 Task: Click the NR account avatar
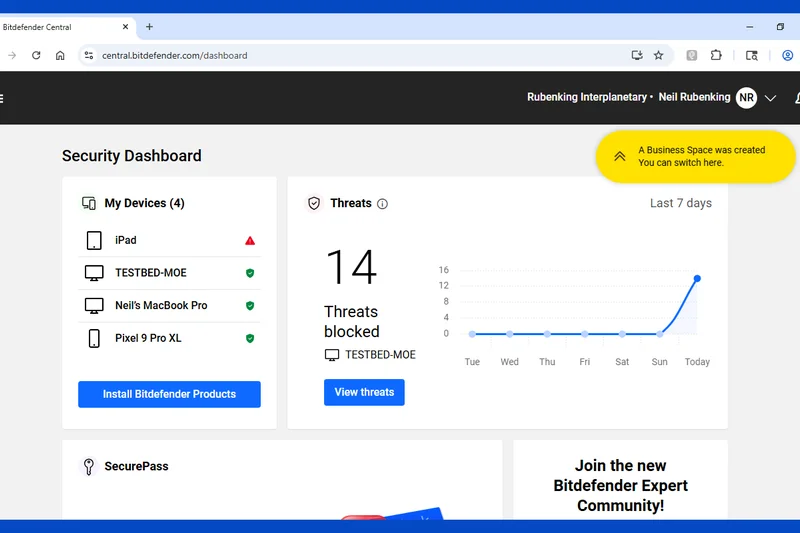[x=746, y=97]
